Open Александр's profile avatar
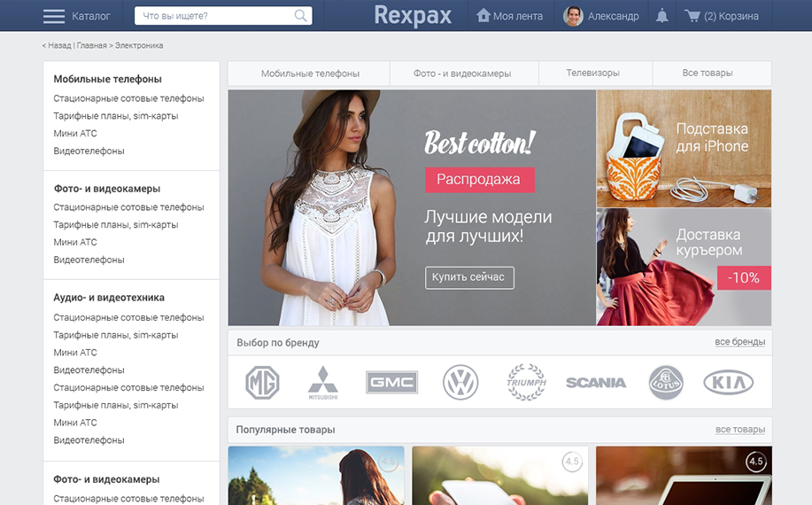The width and height of the screenshot is (812, 505). pos(573,16)
